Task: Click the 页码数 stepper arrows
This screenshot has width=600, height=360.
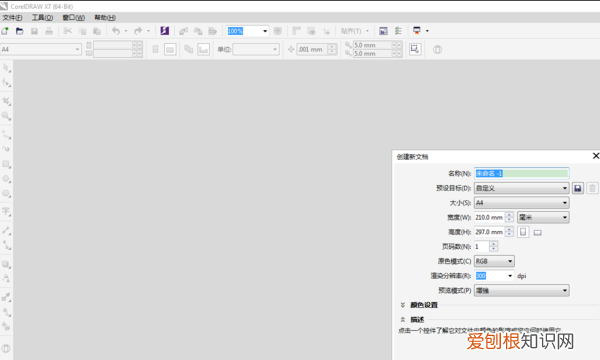Action: [494, 247]
